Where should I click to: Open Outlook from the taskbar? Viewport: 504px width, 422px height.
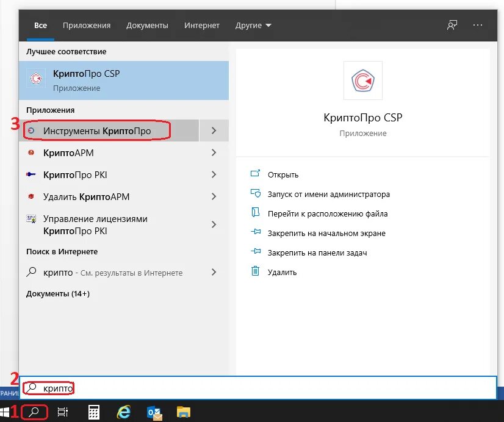[154, 413]
